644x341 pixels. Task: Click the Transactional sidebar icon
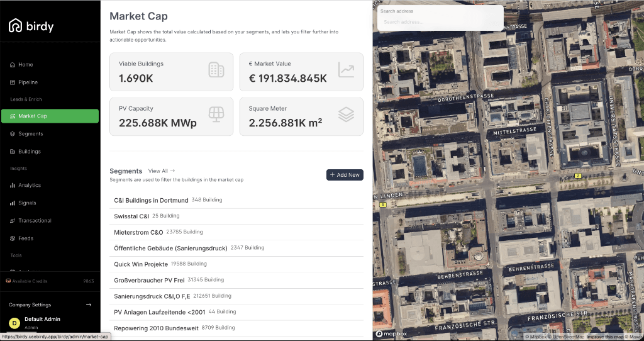pyautogui.click(x=13, y=221)
